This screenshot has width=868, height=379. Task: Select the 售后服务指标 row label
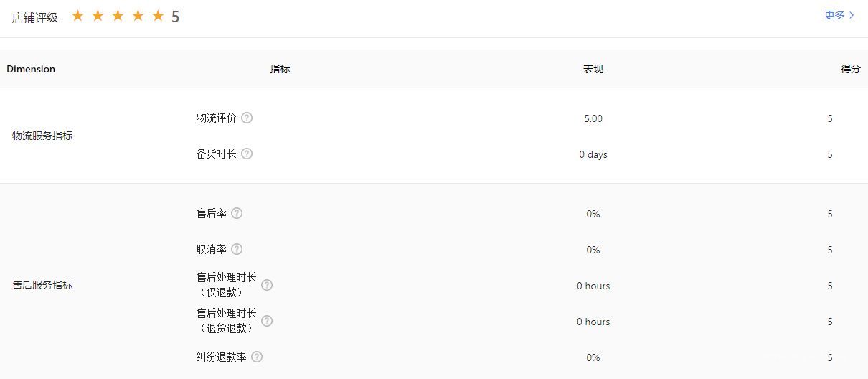(42, 285)
